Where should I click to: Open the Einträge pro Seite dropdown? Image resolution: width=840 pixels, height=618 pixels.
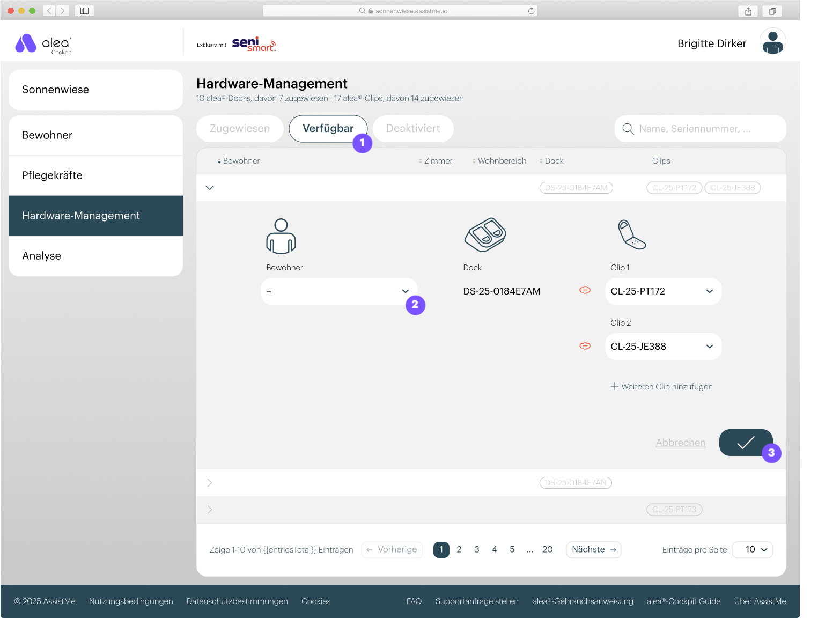coord(752,549)
